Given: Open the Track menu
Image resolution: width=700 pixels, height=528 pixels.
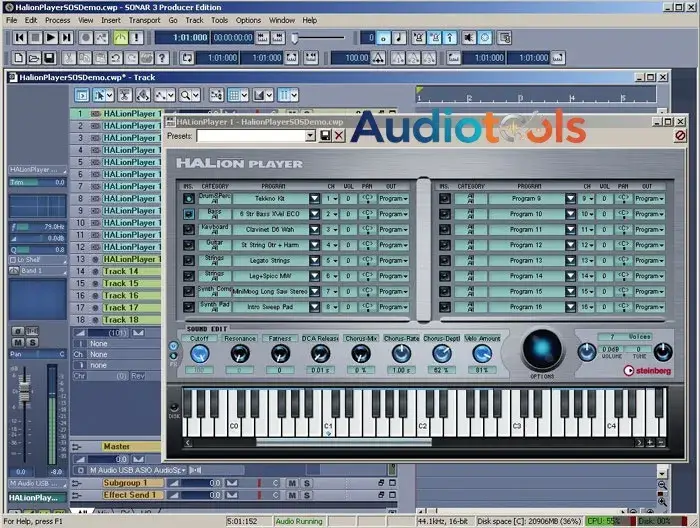Looking at the screenshot, I should tap(194, 20).
